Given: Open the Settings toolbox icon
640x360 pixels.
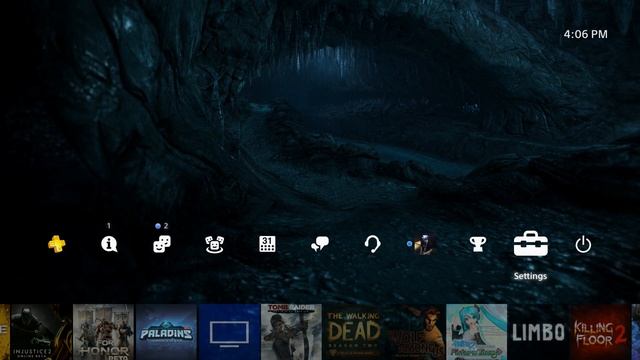Looking at the screenshot, I should tap(531, 244).
